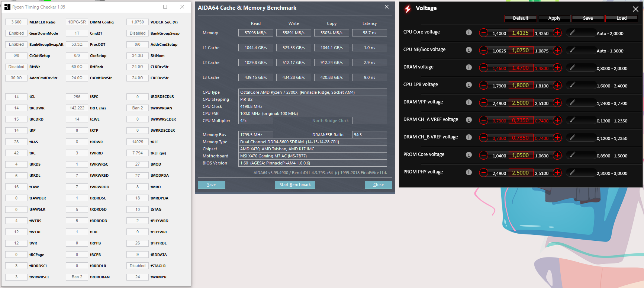
Task: Click Close button at AIDA64 window bottom
Action: [x=379, y=185]
